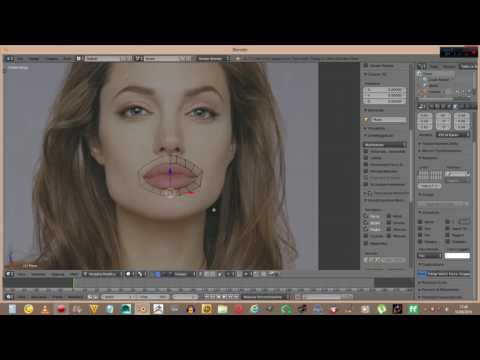Open the object interaction mode dropdown
Screen dimensions: 480x360
click(x=102, y=274)
